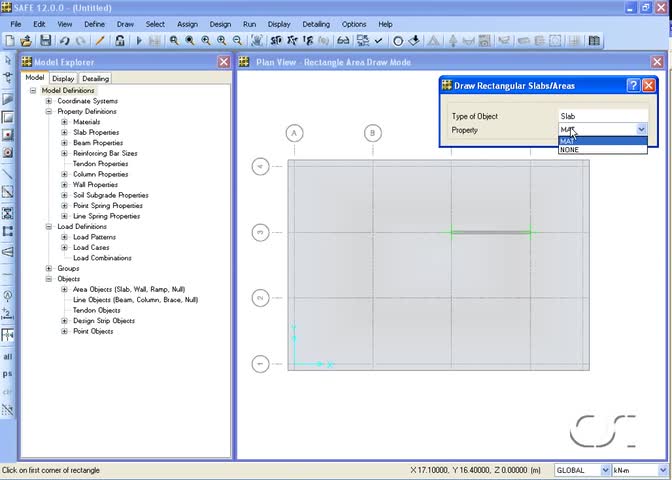Select Load Combinations in the tree

pyautogui.click(x=102, y=258)
